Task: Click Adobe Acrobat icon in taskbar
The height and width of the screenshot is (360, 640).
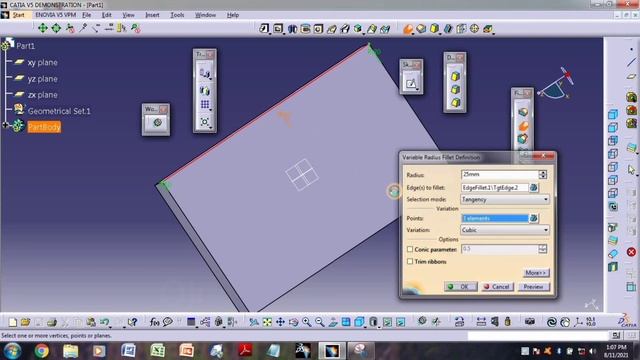Action: 245,351
